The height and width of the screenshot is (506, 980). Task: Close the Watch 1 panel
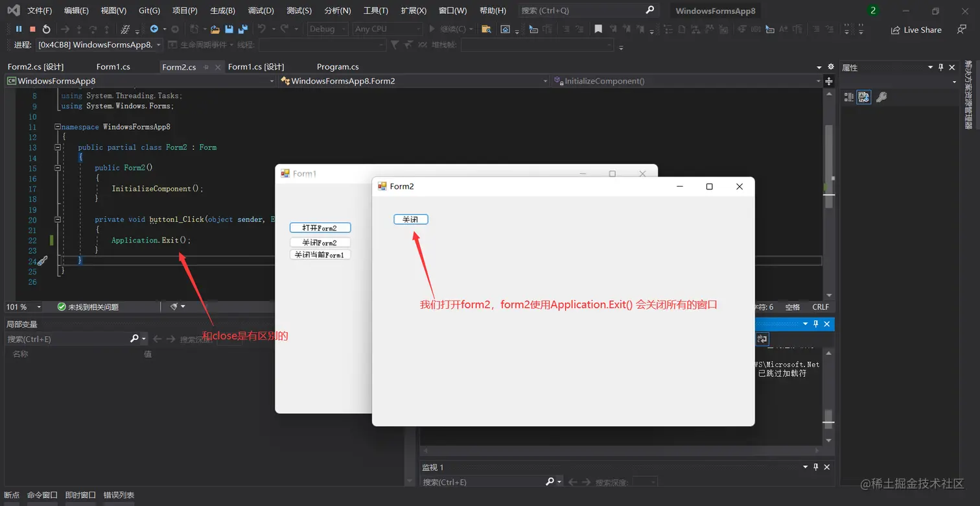click(x=826, y=467)
